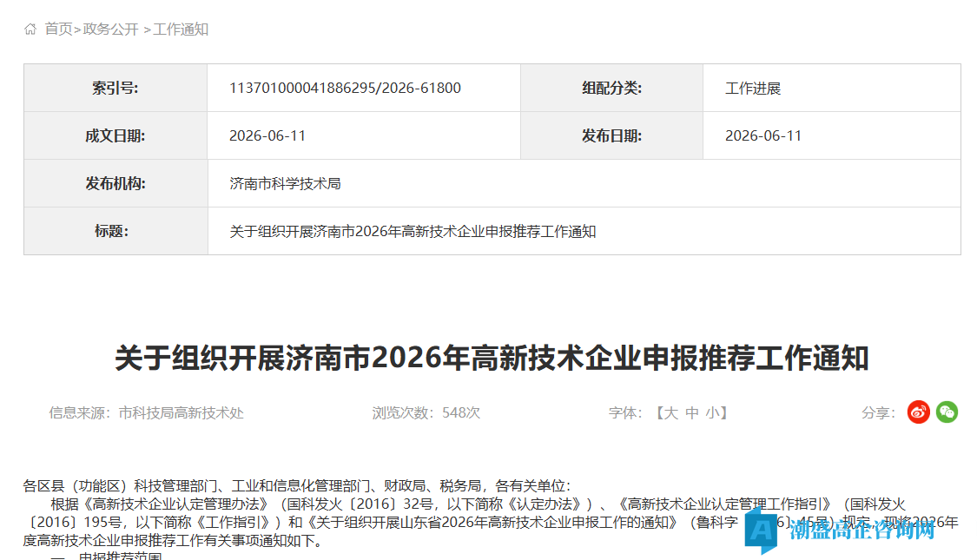Set font size to 大
The image size is (977, 560).
pyautogui.click(x=671, y=413)
